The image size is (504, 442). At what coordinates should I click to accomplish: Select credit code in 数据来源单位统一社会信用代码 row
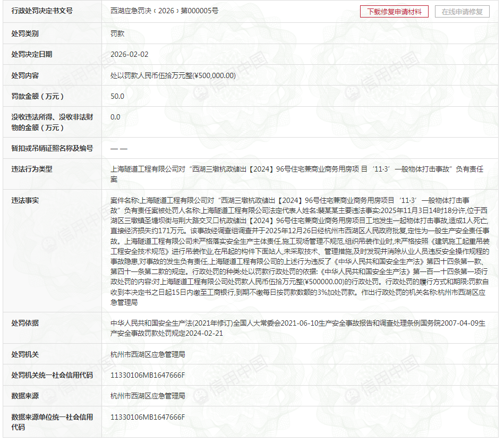tap(148, 417)
